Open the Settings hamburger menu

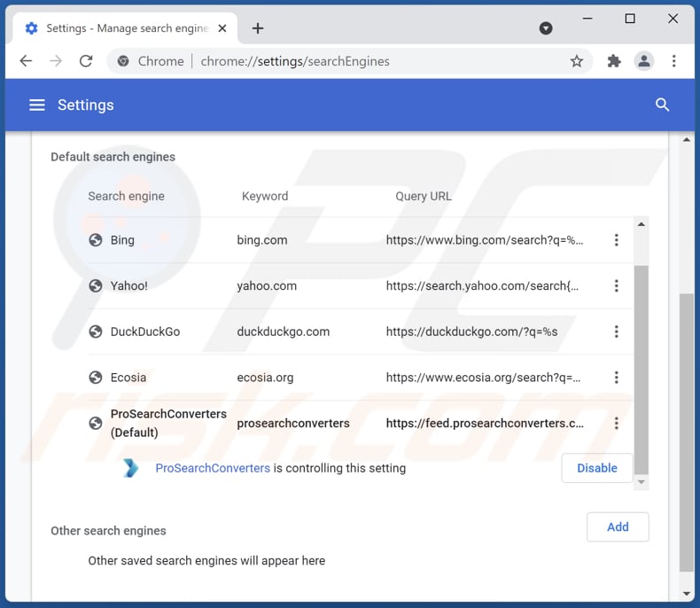(36, 105)
